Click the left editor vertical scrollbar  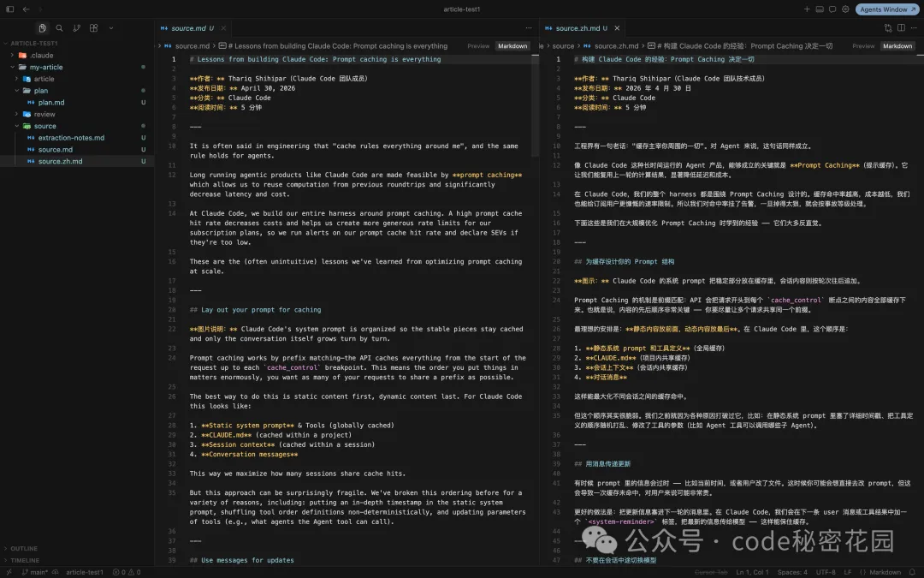point(535,106)
